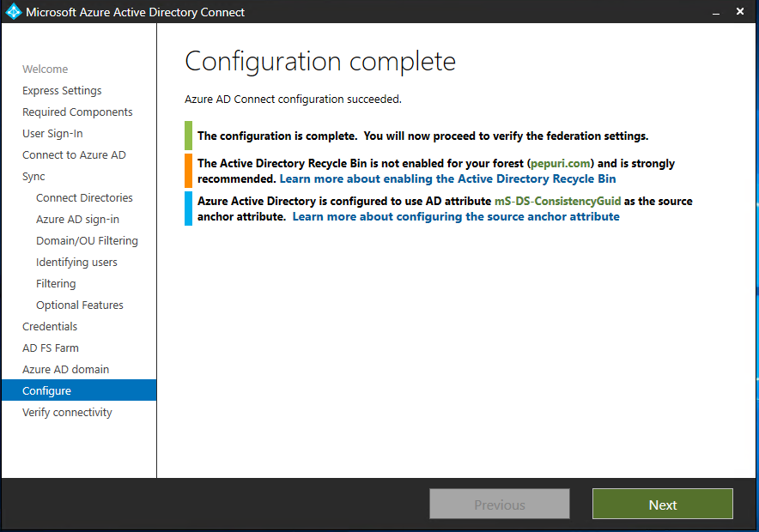This screenshot has height=532, width=759.
Task: Click the pepuri.com forest name text
Action: (x=561, y=164)
